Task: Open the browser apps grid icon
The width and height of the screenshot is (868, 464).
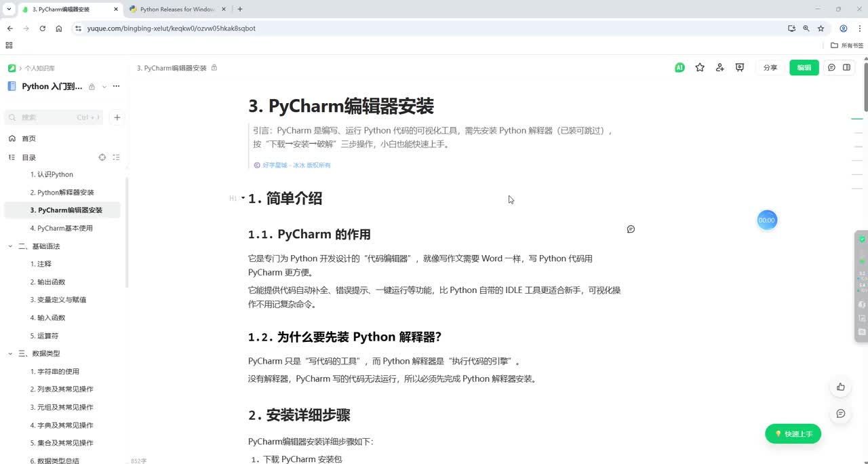Action: (9, 45)
